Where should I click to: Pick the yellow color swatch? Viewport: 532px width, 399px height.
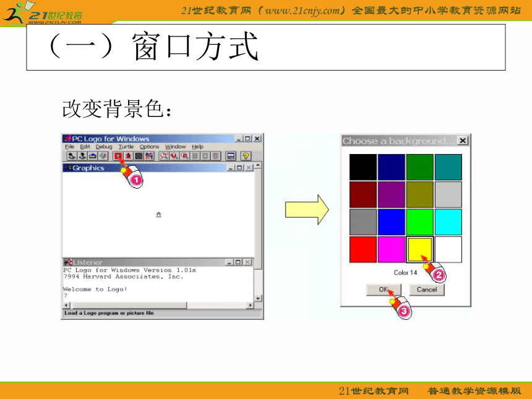420,250
